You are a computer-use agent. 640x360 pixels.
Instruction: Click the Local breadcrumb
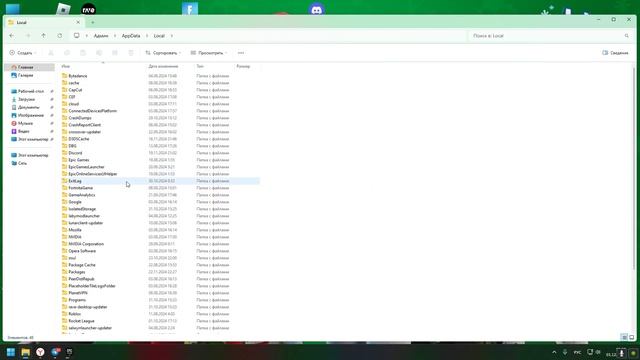click(159, 36)
